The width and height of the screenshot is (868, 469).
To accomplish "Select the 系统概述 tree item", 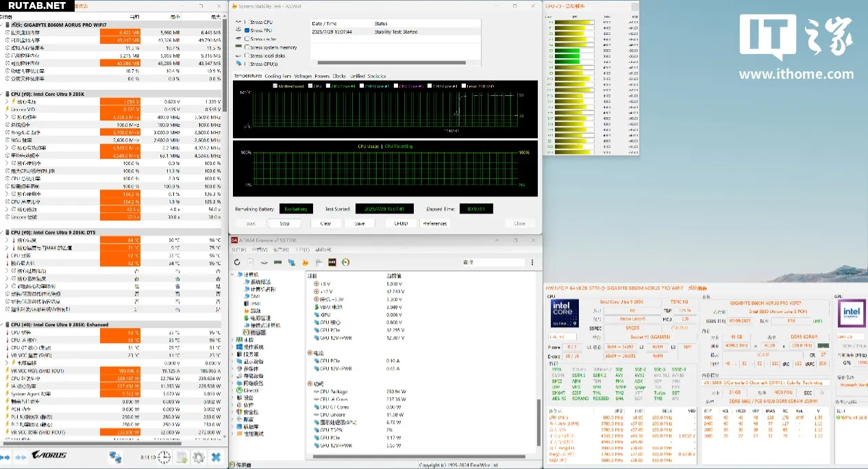I will (x=260, y=282).
